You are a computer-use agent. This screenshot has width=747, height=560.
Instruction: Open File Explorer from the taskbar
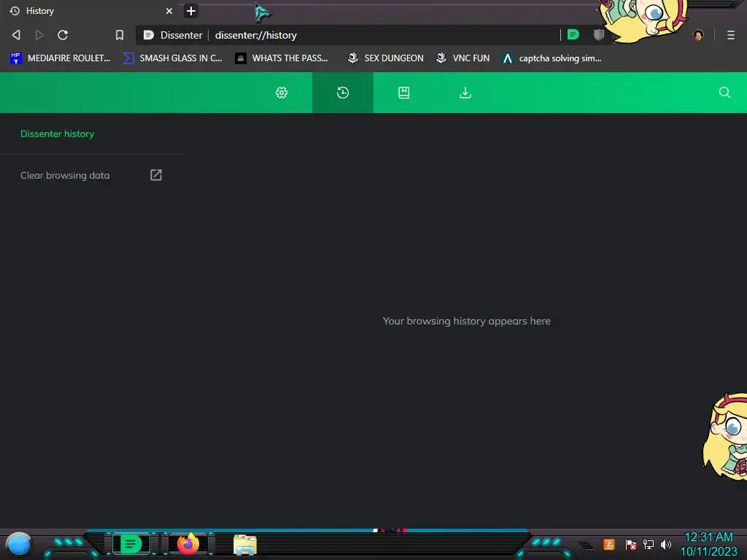pyautogui.click(x=245, y=544)
